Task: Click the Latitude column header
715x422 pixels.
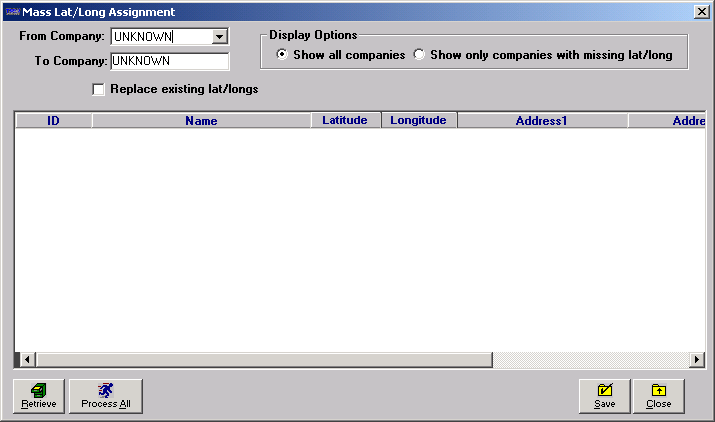Action: (x=345, y=120)
